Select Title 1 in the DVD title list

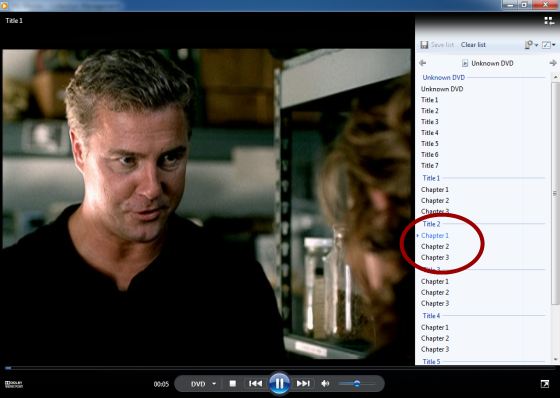coord(429,100)
